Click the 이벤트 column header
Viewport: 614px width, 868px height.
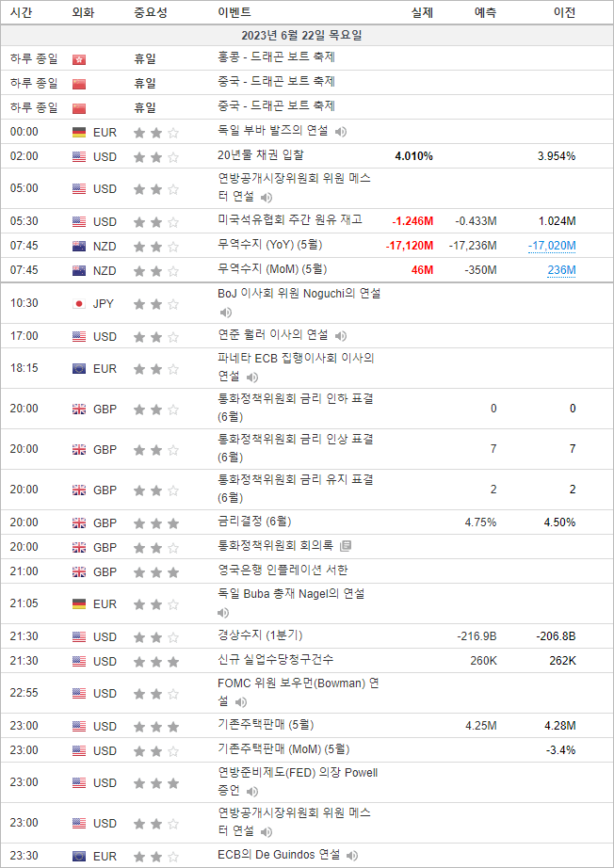point(234,12)
